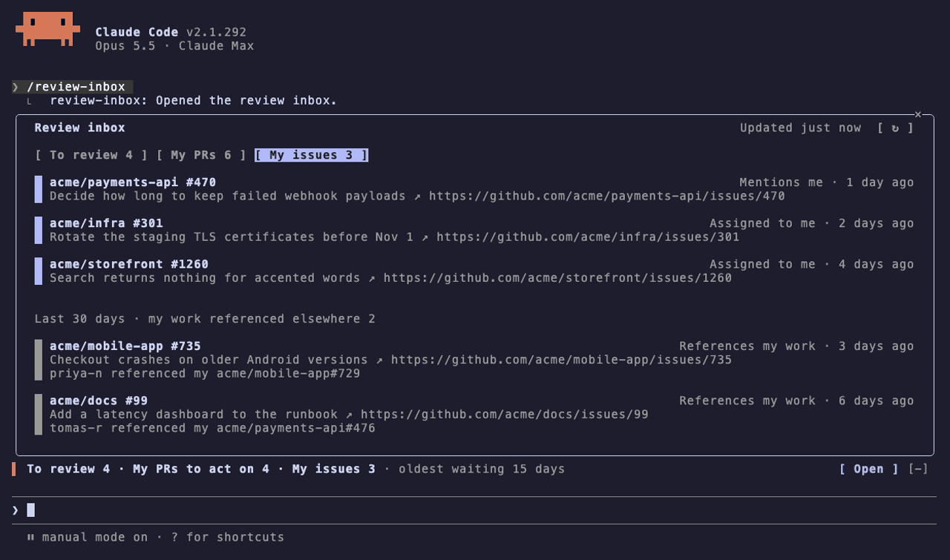Screen dimensions: 950x560
Task: Close the Review inbox panel with the × icon
Action: pyautogui.click(x=918, y=114)
